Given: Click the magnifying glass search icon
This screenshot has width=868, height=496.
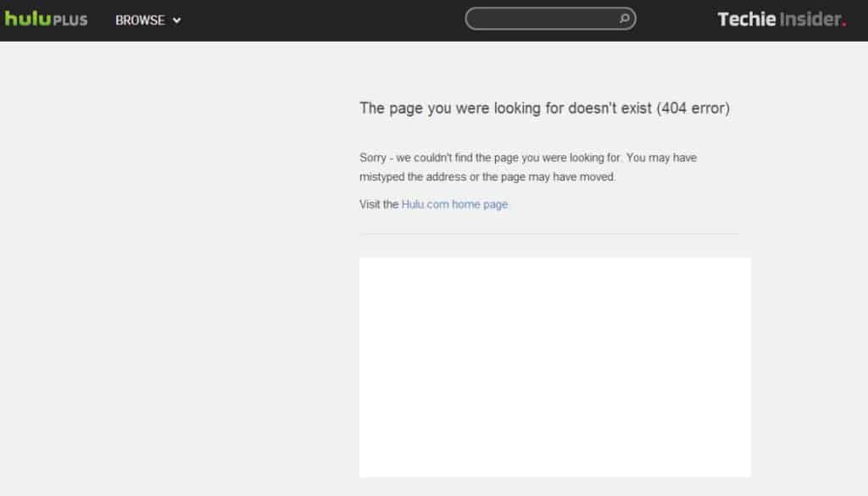Looking at the screenshot, I should 624,18.
